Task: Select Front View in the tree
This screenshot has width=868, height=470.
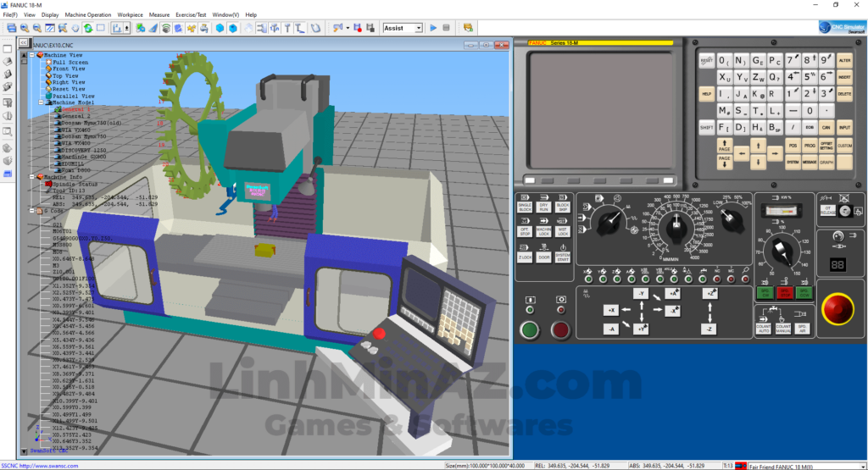Action: click(69, 69)
